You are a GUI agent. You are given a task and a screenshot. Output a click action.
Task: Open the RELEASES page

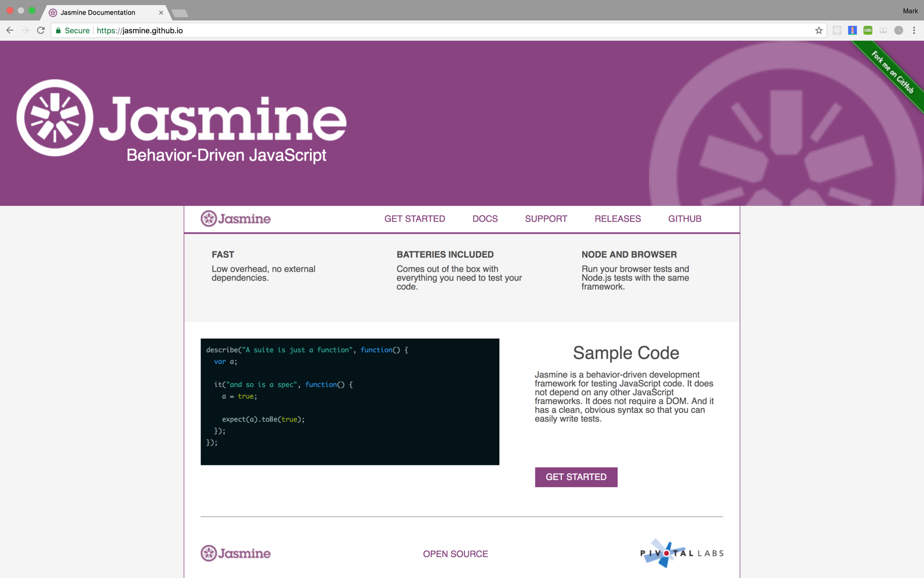617,219
